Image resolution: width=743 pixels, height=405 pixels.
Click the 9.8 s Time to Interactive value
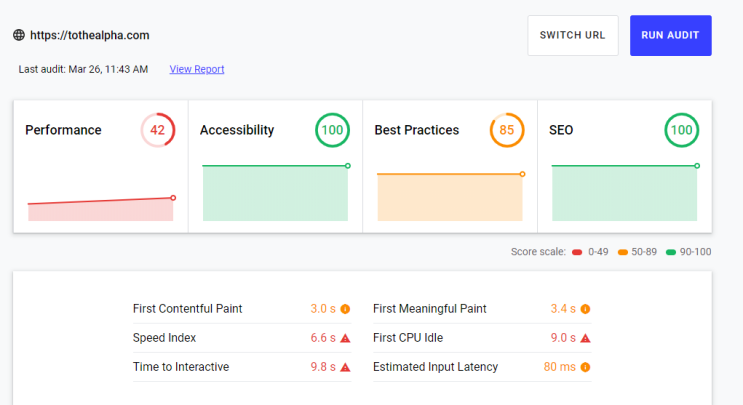pyautogui.click(x=323, y=367)
